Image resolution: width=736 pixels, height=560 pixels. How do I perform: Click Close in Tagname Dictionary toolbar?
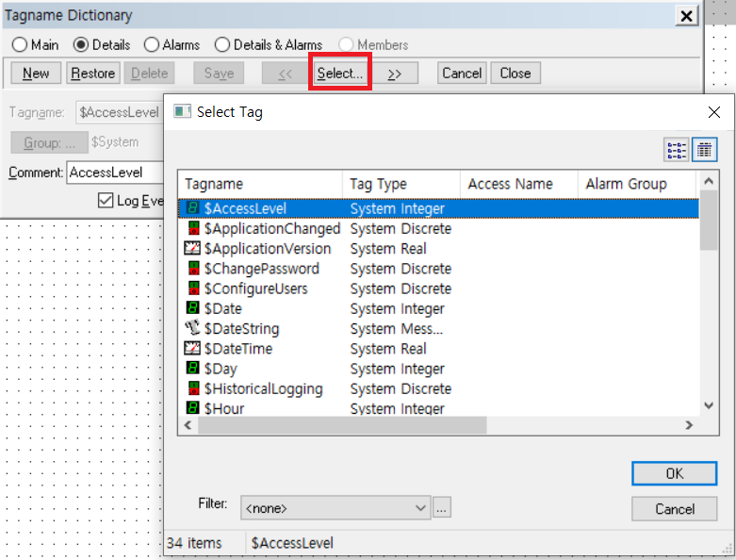click(515, 74)
